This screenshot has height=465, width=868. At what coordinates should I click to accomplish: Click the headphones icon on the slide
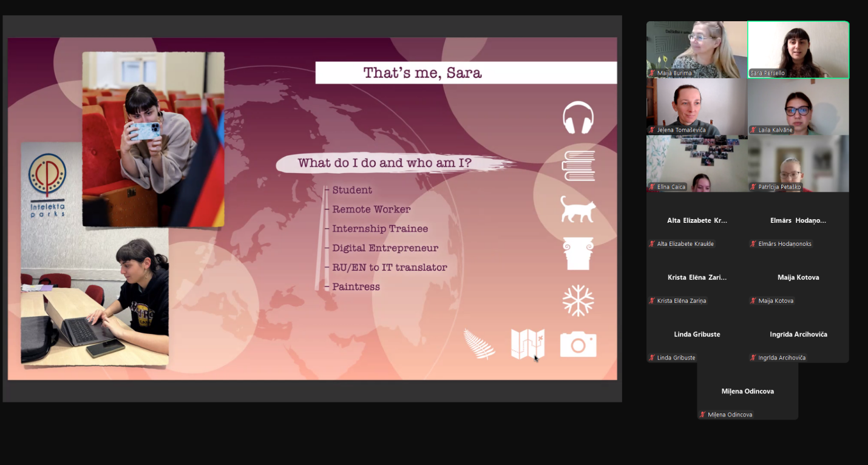pos(577,118)
